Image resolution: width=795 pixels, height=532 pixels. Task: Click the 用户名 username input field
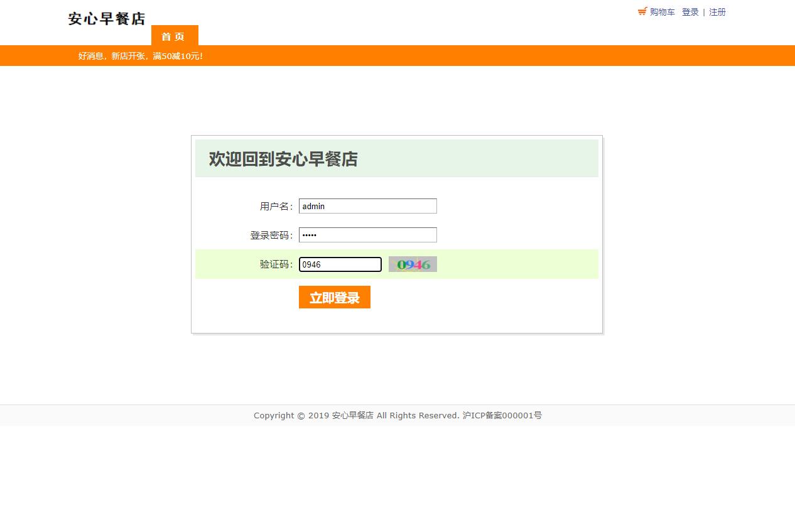click(367, 205)
